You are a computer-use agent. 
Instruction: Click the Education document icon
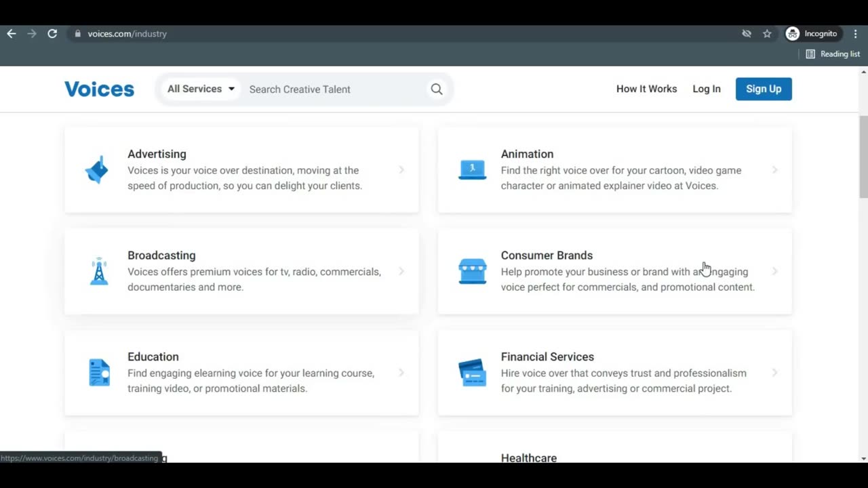[x=99, y=373]
